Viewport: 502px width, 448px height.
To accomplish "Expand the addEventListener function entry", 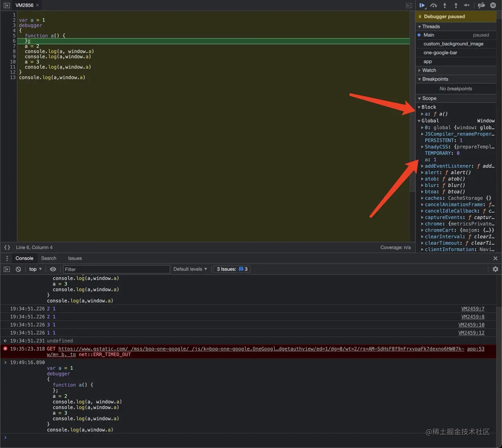I will point(422,166).
